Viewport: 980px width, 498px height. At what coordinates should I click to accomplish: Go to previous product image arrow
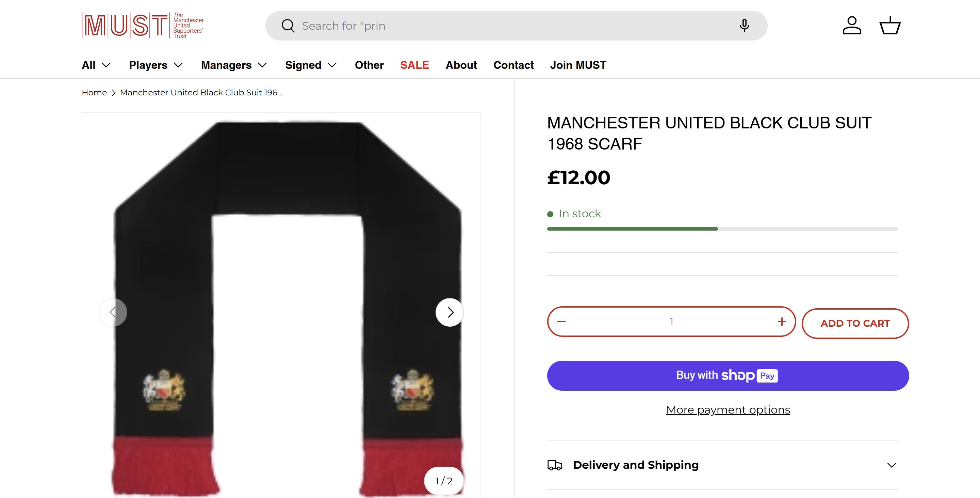coord(113,312)
